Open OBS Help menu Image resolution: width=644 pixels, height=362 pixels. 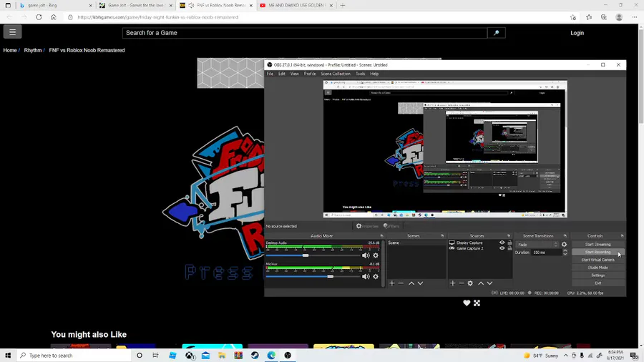tap(374, 74)
